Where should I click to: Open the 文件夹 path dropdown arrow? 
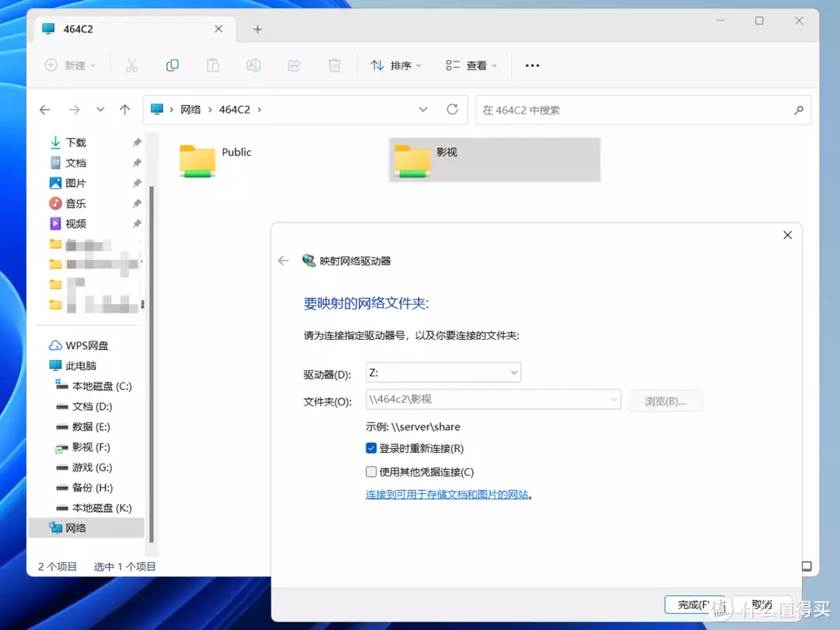(614, 400)
